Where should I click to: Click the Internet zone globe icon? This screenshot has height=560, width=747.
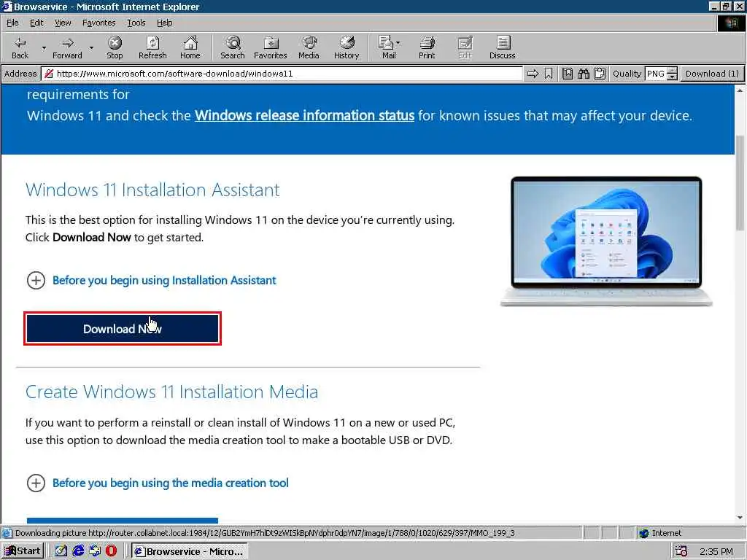click(x=643, y=533)
